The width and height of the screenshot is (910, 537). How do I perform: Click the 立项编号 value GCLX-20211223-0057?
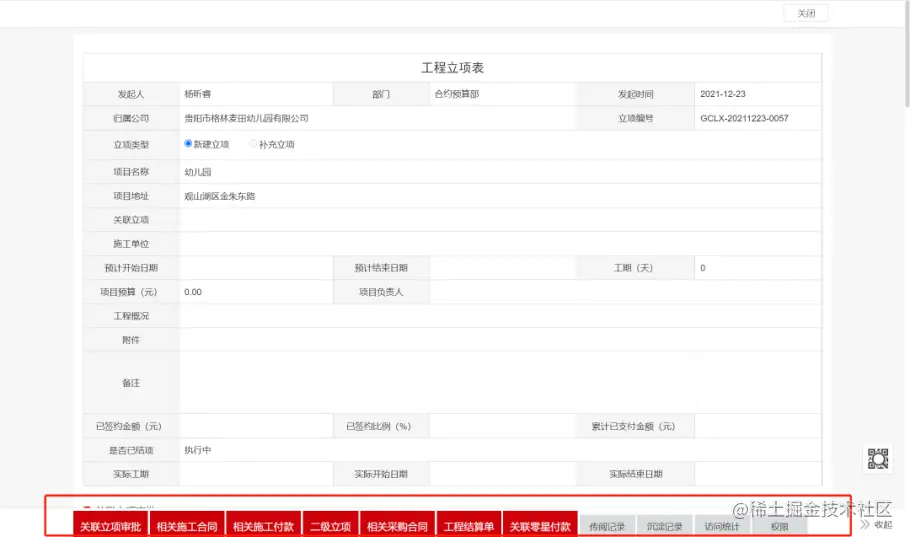click(744, 118)
